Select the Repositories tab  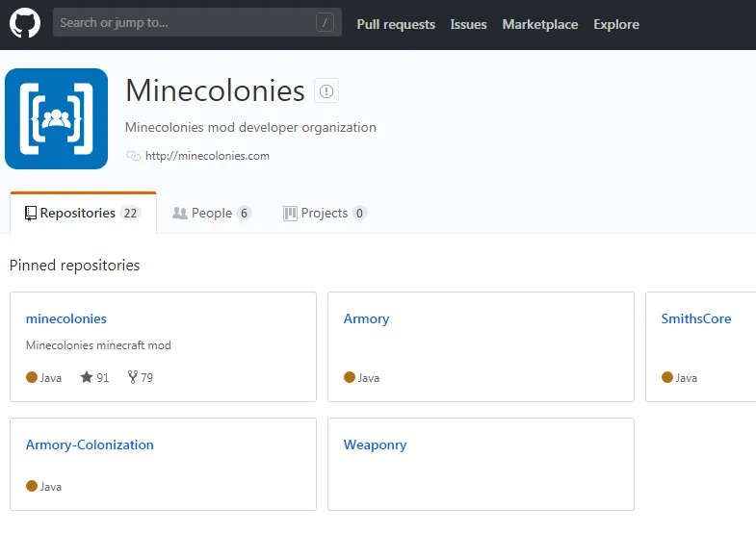[83, 213]
